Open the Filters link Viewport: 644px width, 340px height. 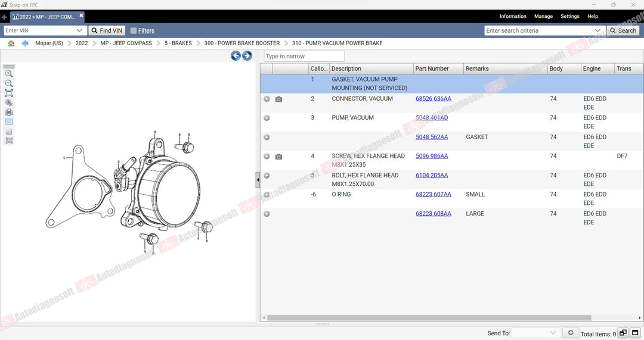click(146, 30)
